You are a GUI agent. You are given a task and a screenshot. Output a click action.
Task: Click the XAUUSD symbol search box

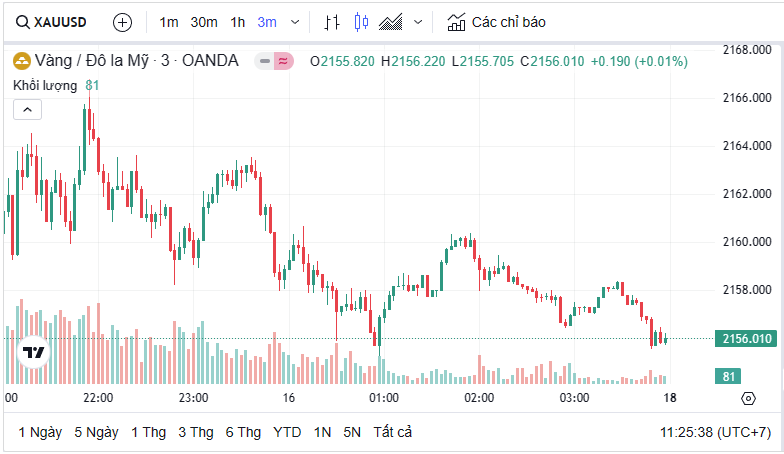[51, 22]
